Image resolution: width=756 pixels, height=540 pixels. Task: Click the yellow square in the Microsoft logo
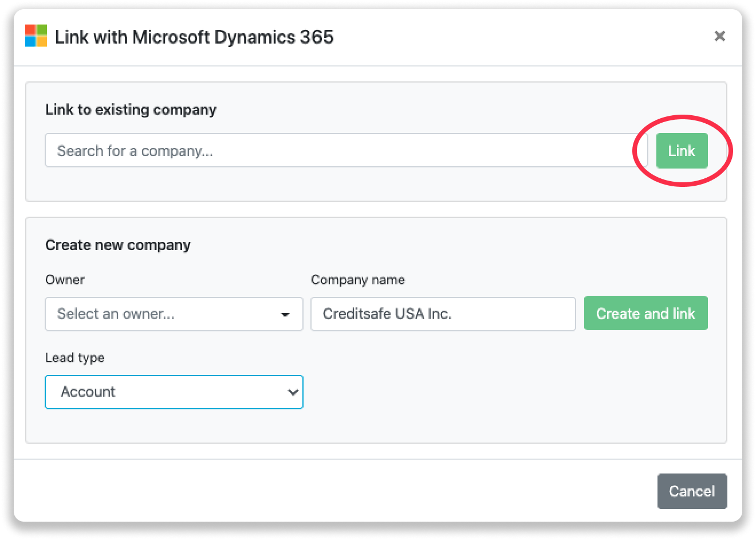41,42
